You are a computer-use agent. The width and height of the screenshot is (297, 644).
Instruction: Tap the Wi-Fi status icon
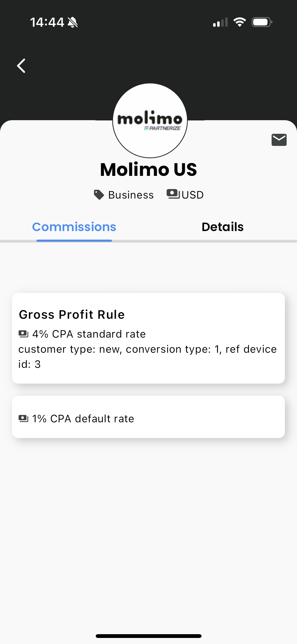pyautogui.click(x=240, y=22)
